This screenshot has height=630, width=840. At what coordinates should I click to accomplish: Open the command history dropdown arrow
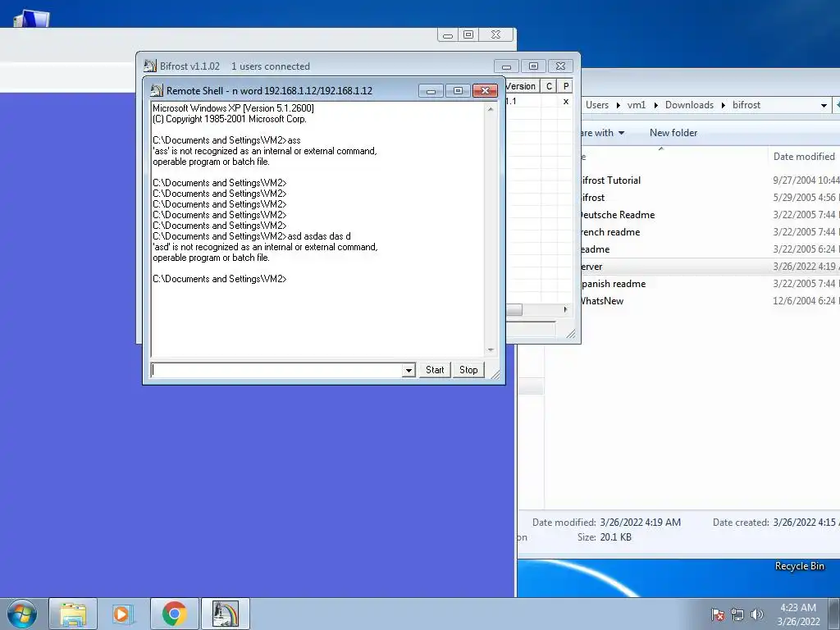click(409, 370)
